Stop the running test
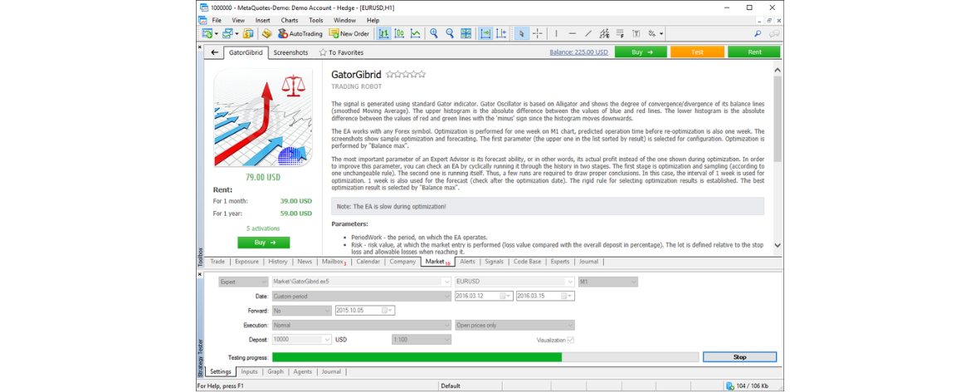The width and height of the screenshot is (980, 392). click(739, 357)
